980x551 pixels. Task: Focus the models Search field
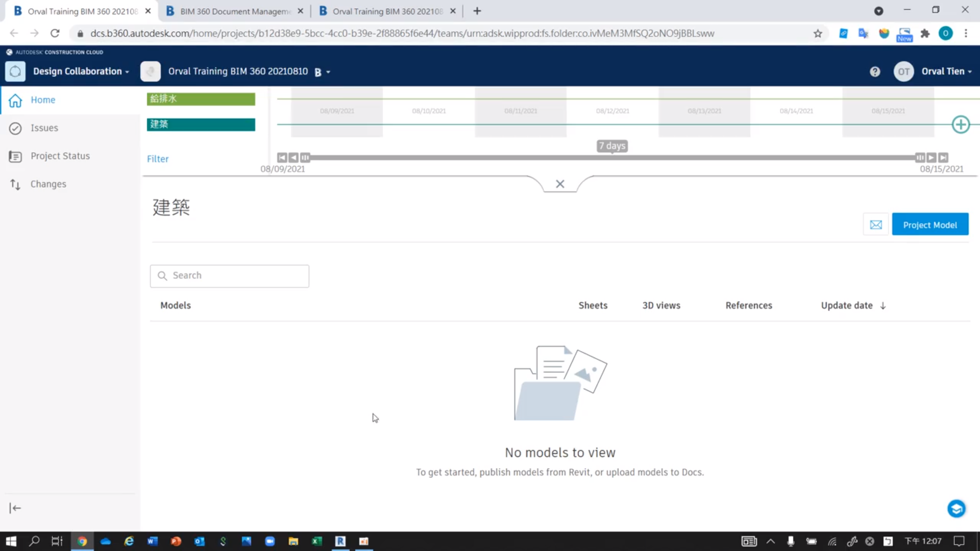230,276
